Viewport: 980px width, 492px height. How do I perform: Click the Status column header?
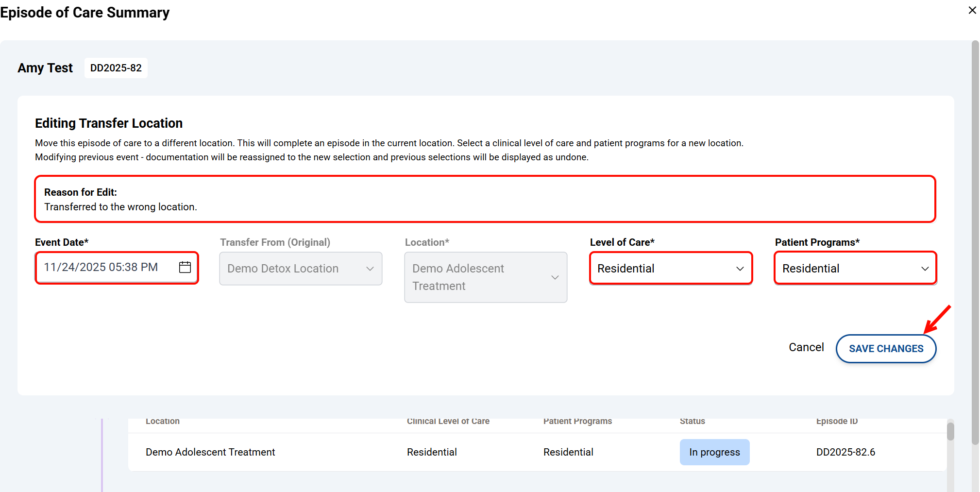pyautogui.click(x=692, y=422)
